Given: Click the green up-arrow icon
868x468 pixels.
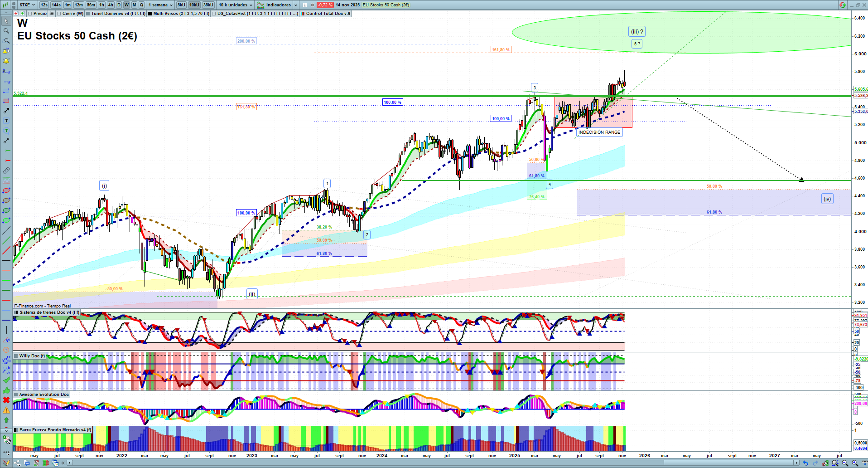Looking at the screenshot, I should point(6,420).
